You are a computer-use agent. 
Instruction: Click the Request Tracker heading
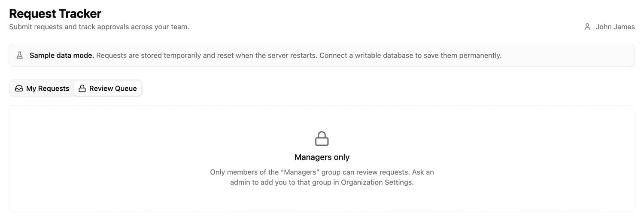[x=55, y=13]
